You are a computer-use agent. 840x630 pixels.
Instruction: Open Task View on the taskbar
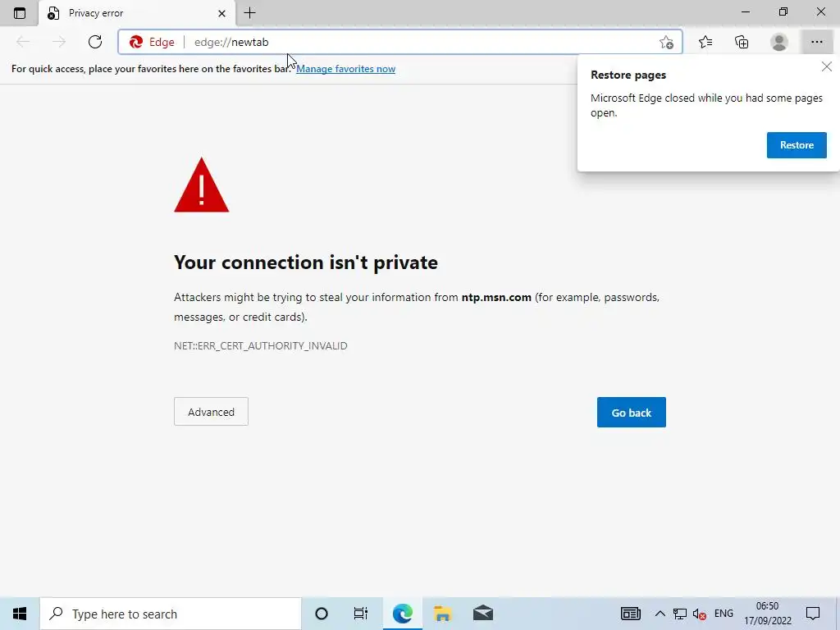[361, 614]
